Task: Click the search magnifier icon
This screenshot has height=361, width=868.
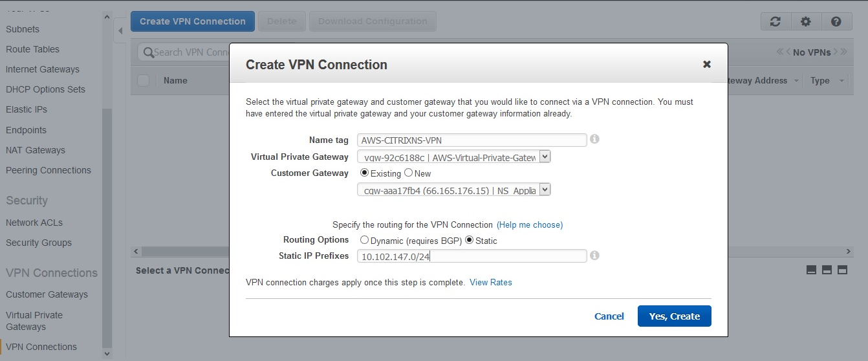Action: pos(148,52)
